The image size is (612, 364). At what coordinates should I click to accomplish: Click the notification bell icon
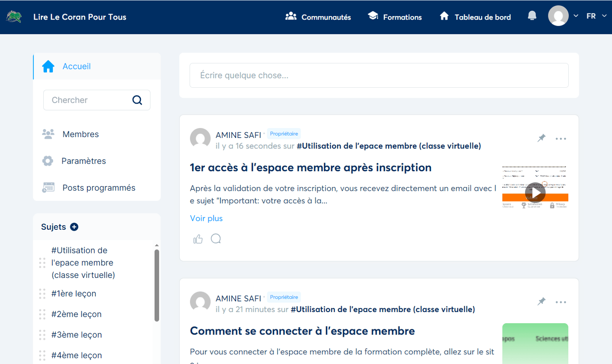[532, 16]
